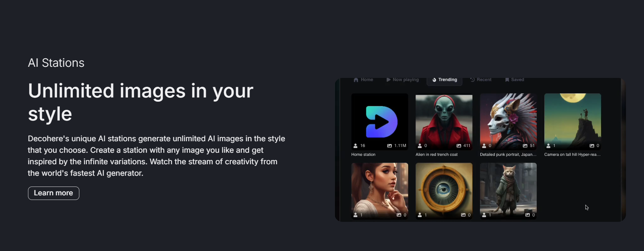The image size is (644, 251).
Task: Go to the Saved tab
Action: point(514,80)
